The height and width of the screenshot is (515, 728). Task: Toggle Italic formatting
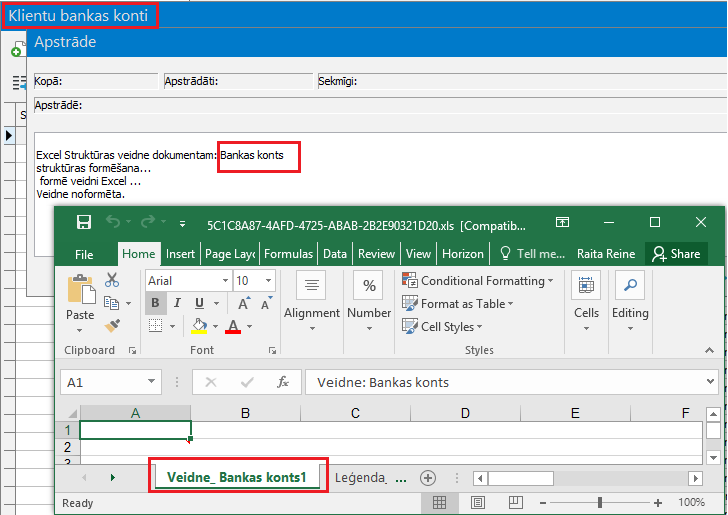[178, 303]
